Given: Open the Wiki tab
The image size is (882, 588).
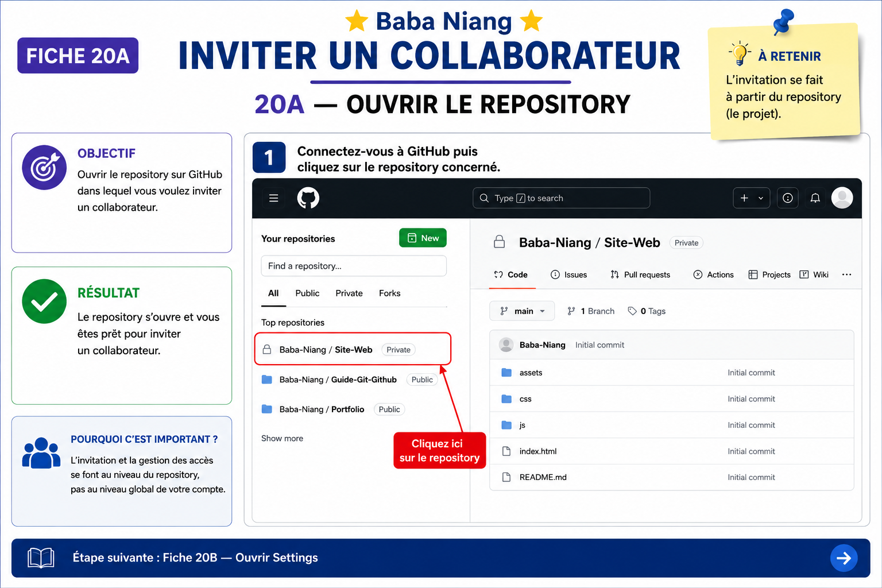Looking at the screenshot, I should 814,274.
